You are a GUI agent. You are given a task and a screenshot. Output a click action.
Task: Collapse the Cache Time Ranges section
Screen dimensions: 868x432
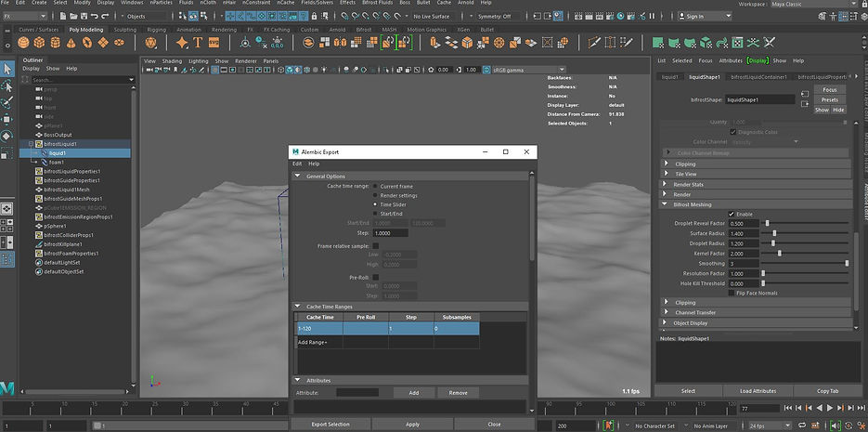click(x=297, y=307)
